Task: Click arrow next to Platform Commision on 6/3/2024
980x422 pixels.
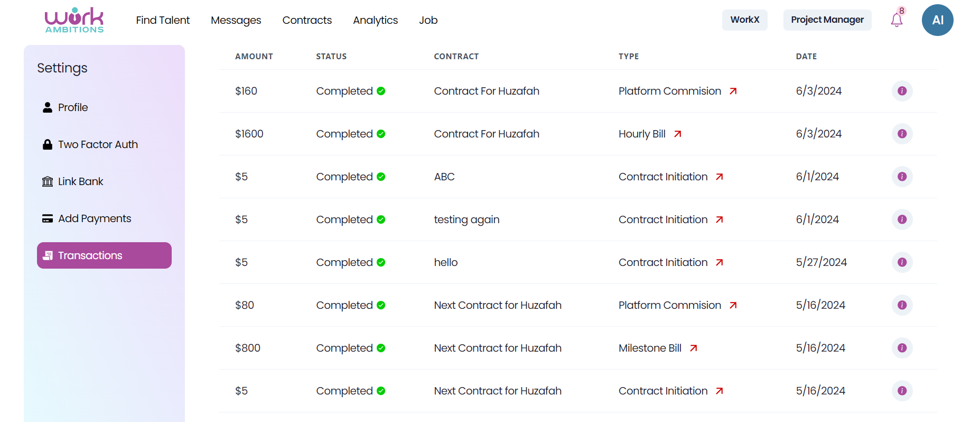Action: [733, 91]
